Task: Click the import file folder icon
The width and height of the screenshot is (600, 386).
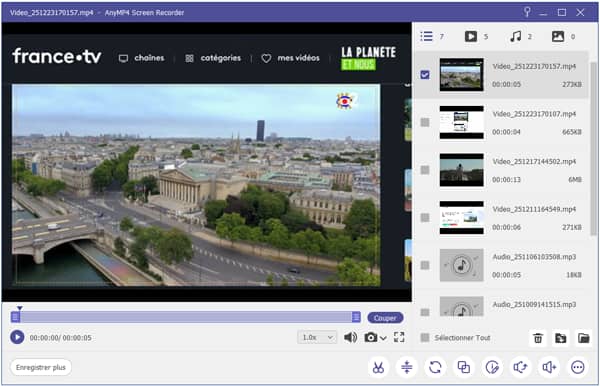Action: click(561, 338)
